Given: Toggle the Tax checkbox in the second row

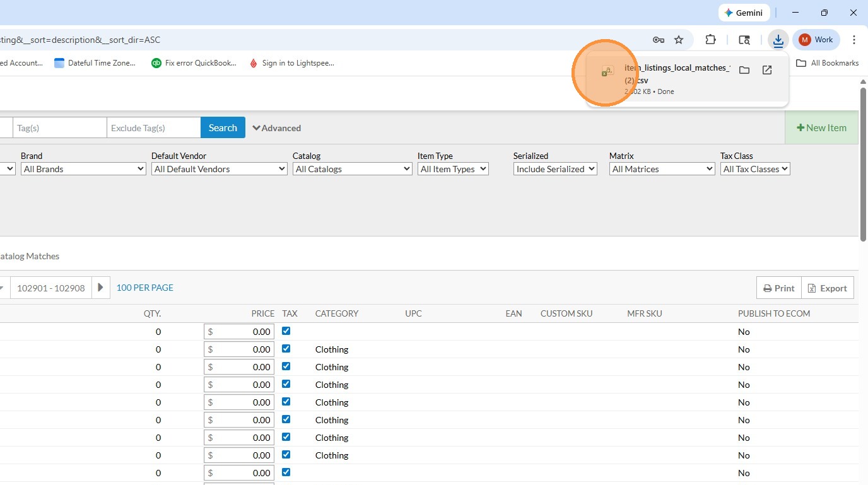Looking at the screenshot, I should coord(286,349).
